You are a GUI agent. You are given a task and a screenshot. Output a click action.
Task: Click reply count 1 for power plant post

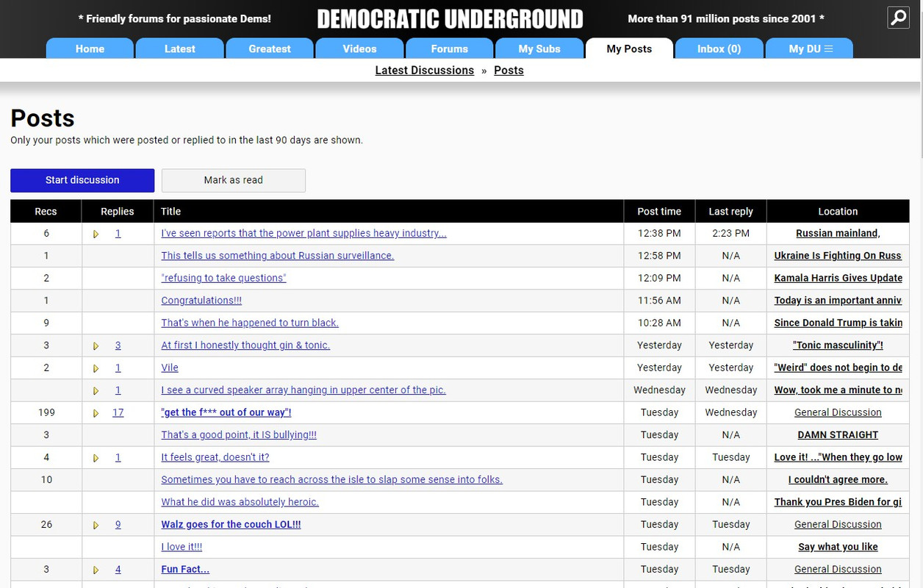pyautogui.click(x=118, y=233)
